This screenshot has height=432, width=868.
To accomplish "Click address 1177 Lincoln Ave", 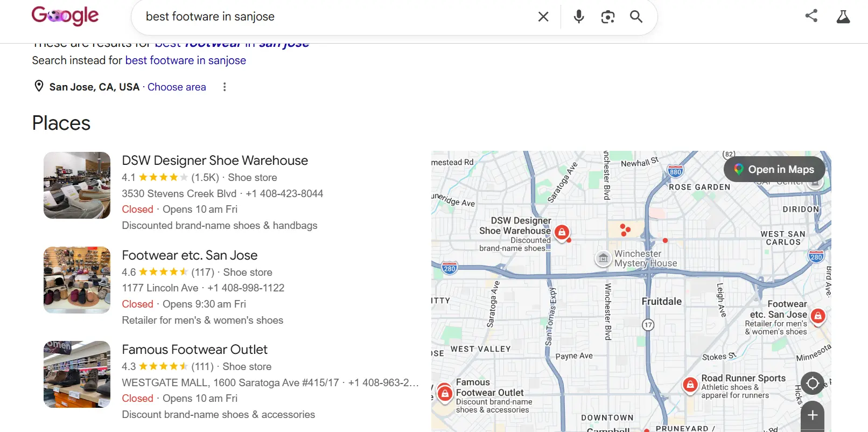I will (160, 288).
